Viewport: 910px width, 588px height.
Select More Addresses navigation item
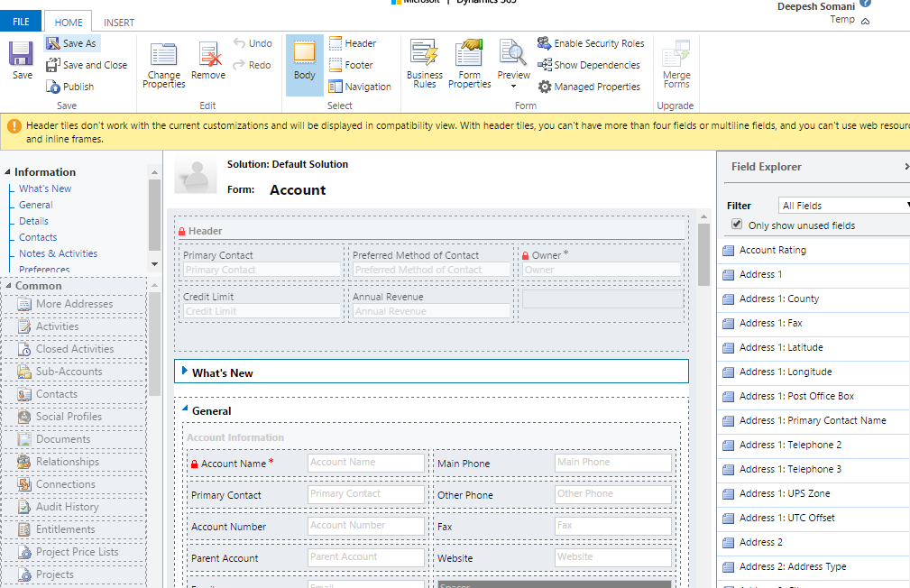click(74, 304)
